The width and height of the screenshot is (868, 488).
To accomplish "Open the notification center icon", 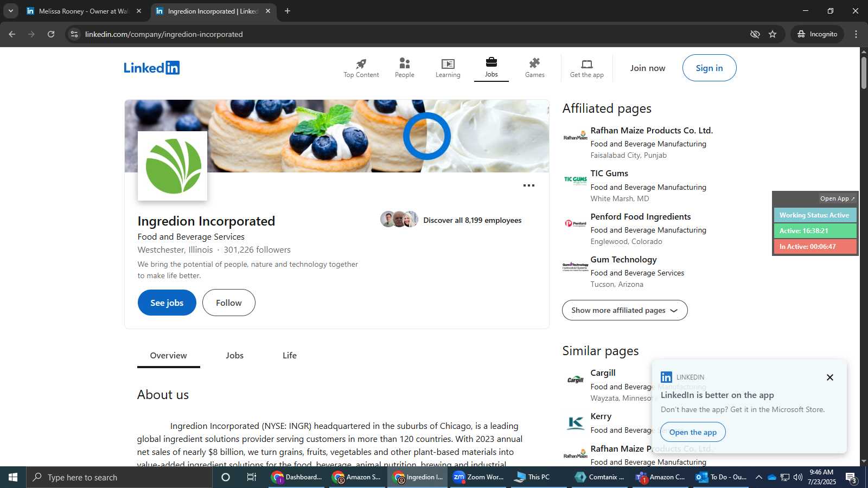I will (851, 478).
